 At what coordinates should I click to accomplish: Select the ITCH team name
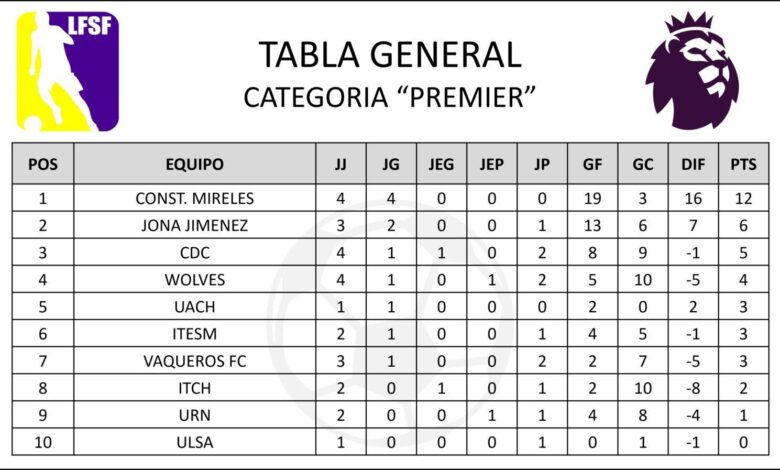click(x=195, y=388)
